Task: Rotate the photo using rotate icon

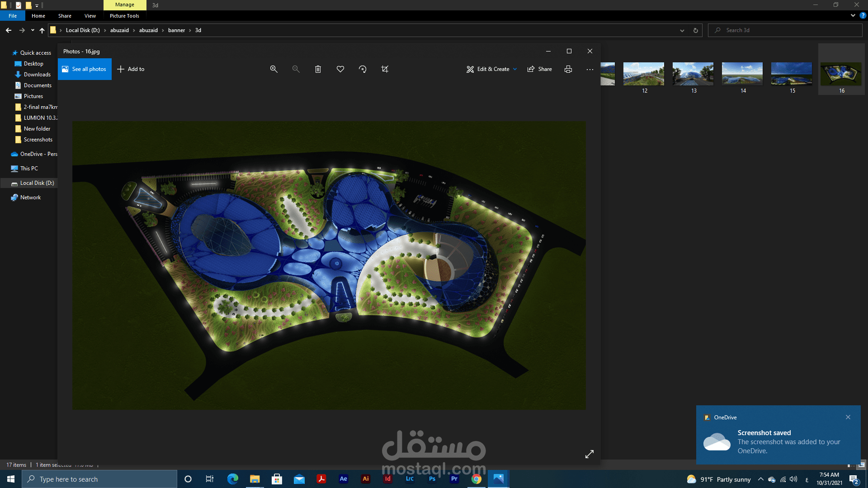Action: click(363, 69)
